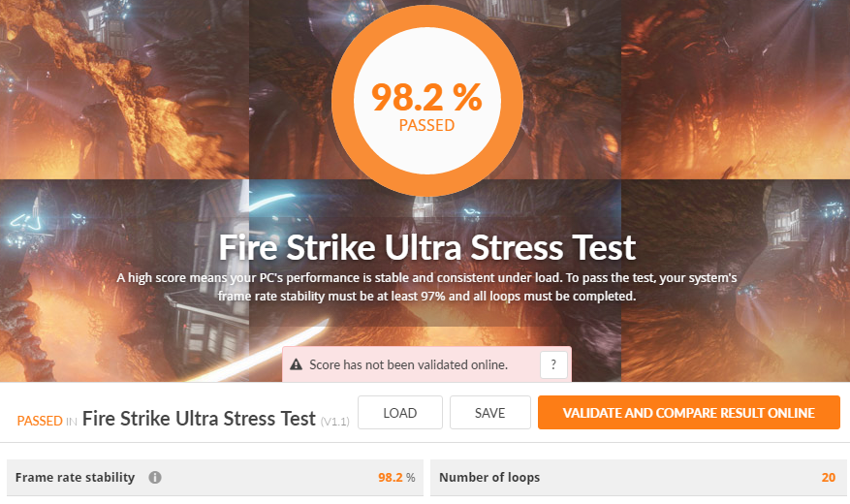
Task: Validate and compare result online
Action: [689, 413]
